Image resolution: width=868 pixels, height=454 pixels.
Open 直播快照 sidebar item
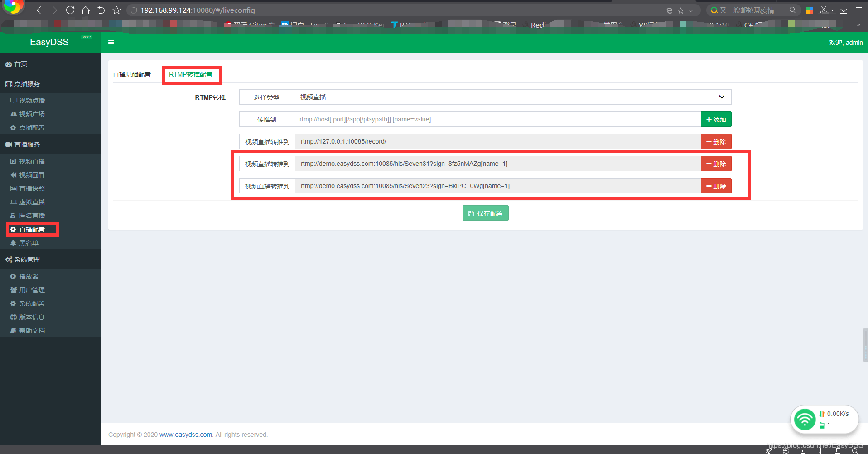point(28,188)
